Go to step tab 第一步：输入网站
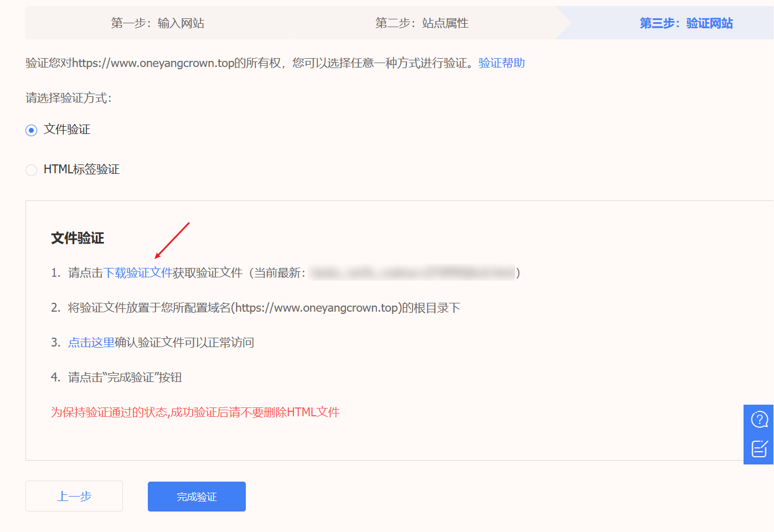The image size is (774, 532). pos(158,23)
